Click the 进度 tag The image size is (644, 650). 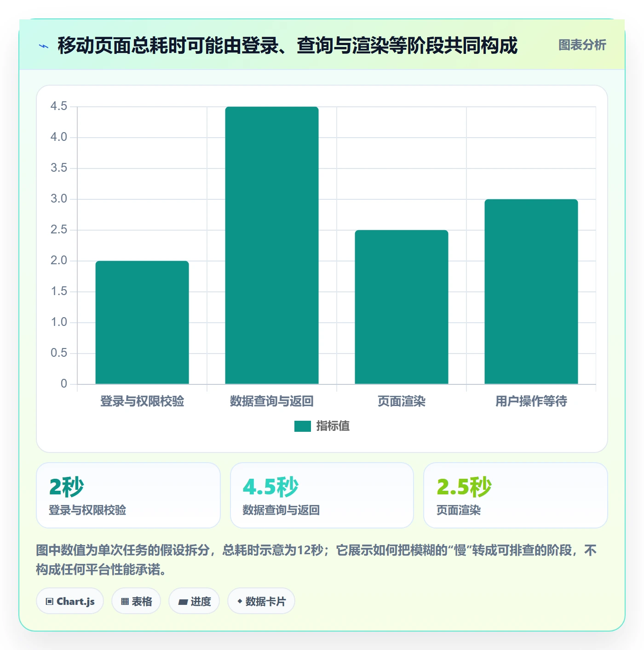(x=194, y=601)
